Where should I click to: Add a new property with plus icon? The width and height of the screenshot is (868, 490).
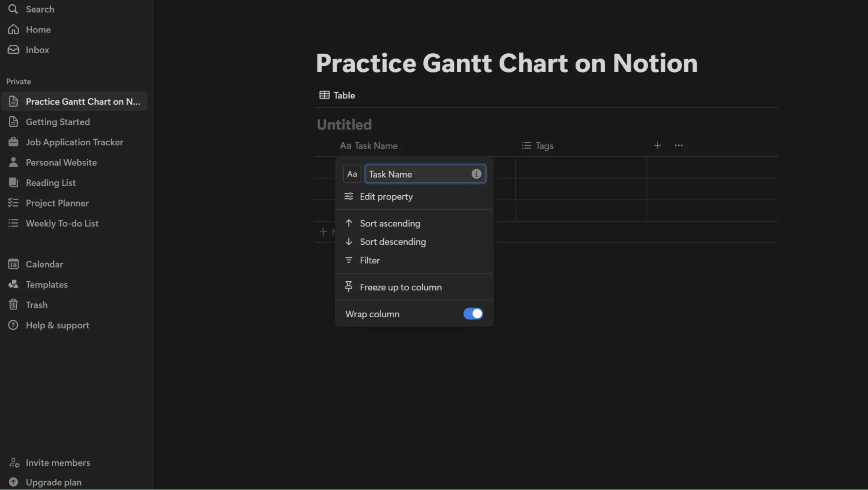click(x=657, y=145)
